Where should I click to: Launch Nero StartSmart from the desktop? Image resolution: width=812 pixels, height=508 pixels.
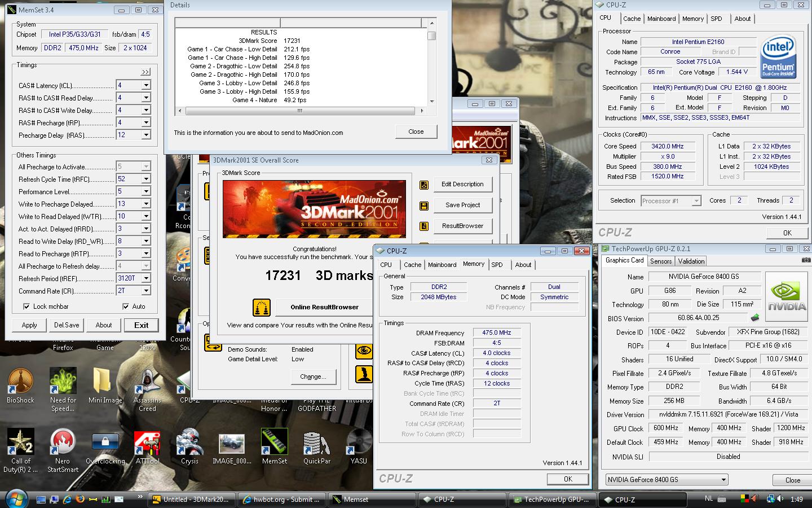pos(63,450)
